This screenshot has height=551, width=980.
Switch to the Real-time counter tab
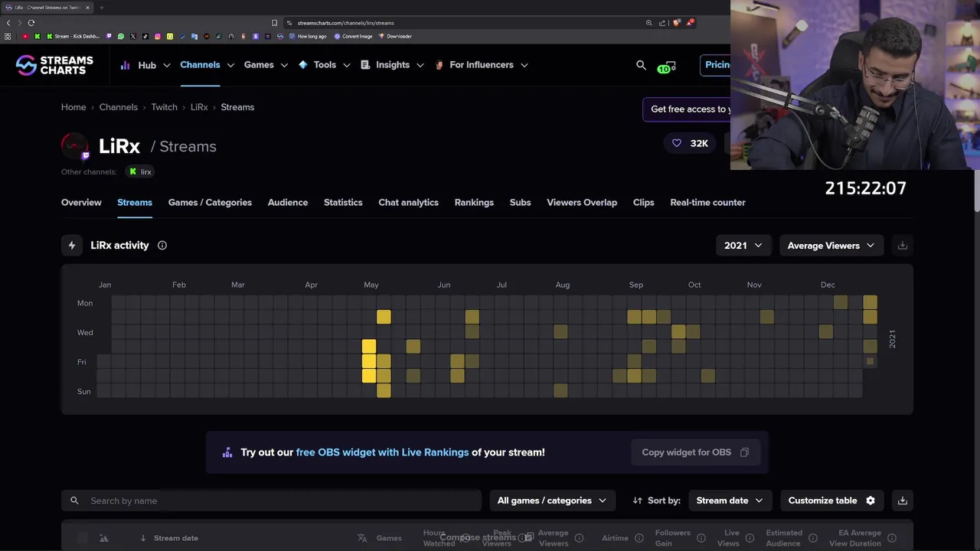707,203
